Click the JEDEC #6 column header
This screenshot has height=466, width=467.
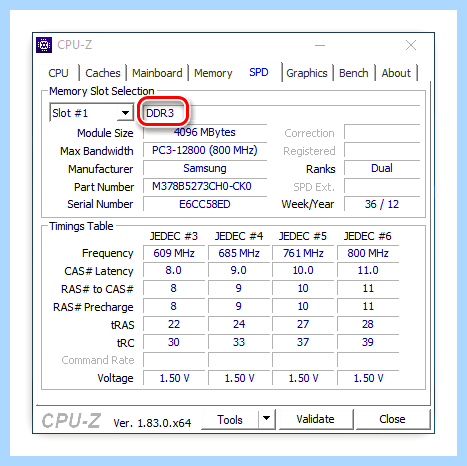click(x=368, y=236)
